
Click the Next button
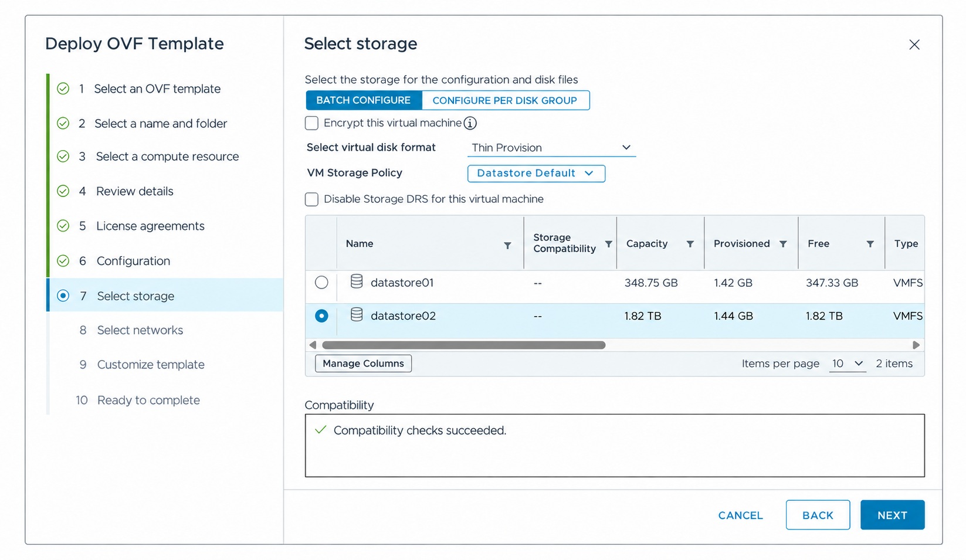[x=892, y=515]
